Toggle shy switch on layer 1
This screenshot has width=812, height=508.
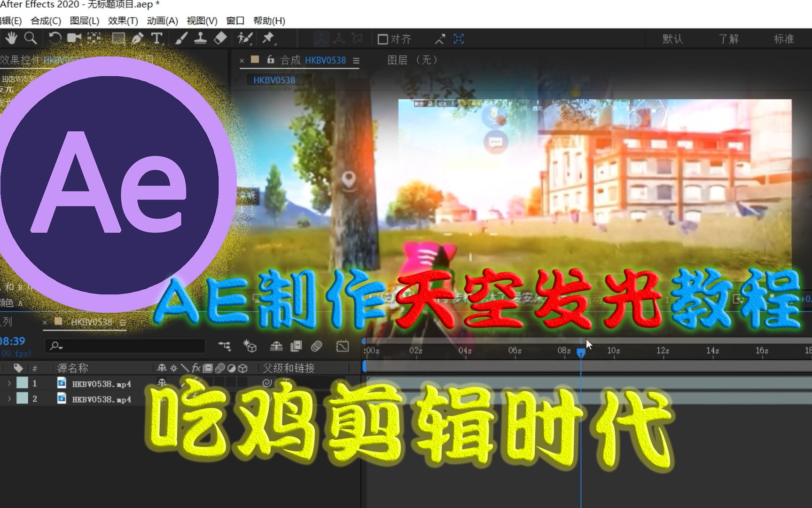pyautogui.click(x=162, y=383)
